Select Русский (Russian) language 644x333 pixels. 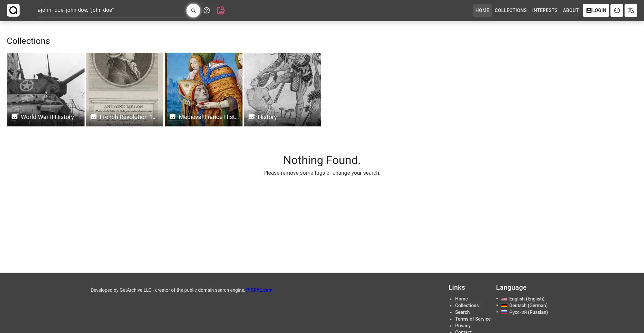[528, 312]
